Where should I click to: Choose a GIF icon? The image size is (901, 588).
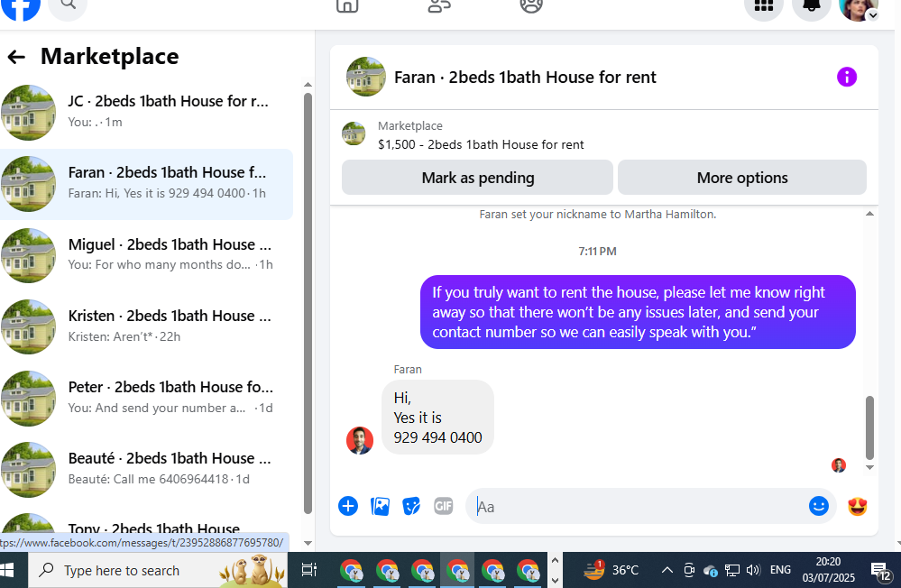click(443, 506)
